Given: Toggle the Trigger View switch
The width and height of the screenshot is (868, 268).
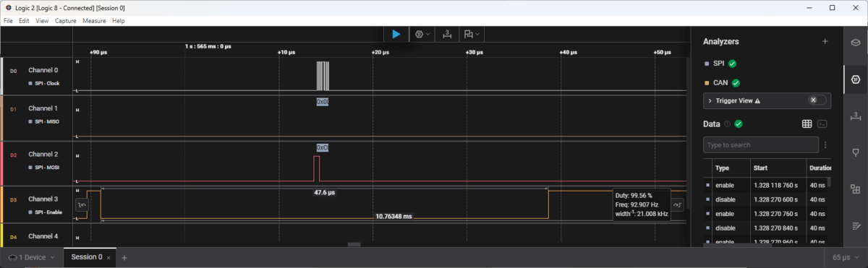Looking at the screenshot, I should 817,100.
